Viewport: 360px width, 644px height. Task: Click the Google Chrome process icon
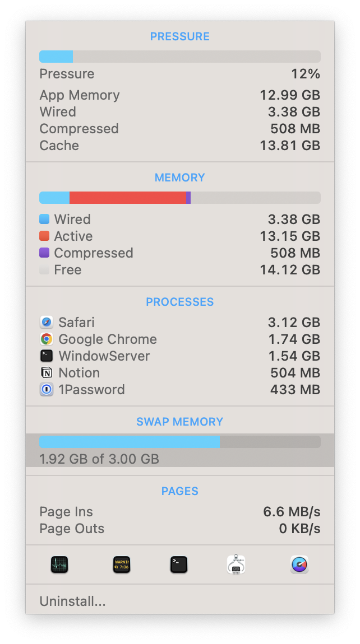pyautogui.click(x=47, y=339)
